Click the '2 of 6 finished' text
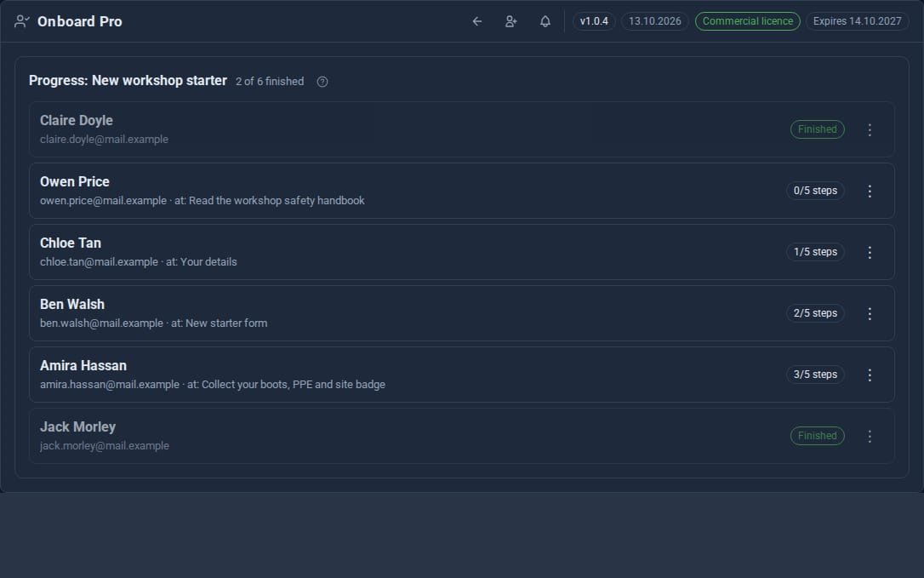The width and height of the screenshot is (924, 578). click(270, 82)
